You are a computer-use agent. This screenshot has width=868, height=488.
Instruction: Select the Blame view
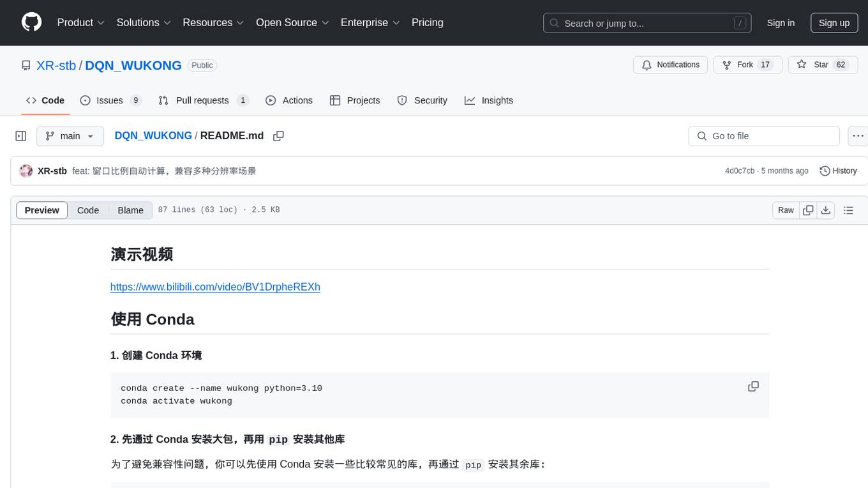130,210
